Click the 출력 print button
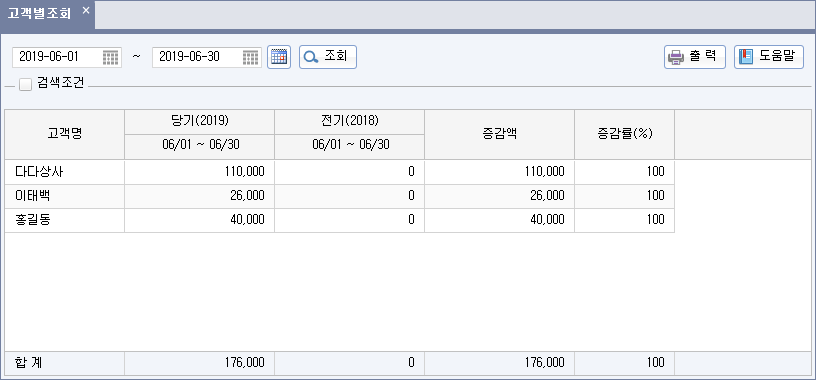Viewport: 816px width, 380px height. pyautogui.click(x=695, y=57)
